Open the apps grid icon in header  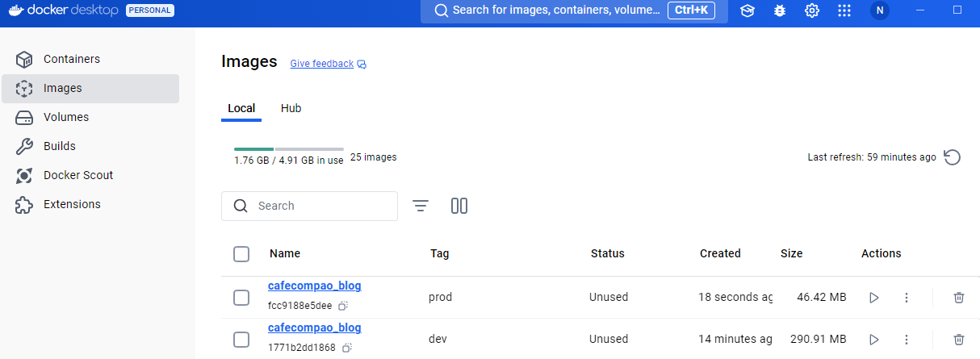(x=844, y=10)
